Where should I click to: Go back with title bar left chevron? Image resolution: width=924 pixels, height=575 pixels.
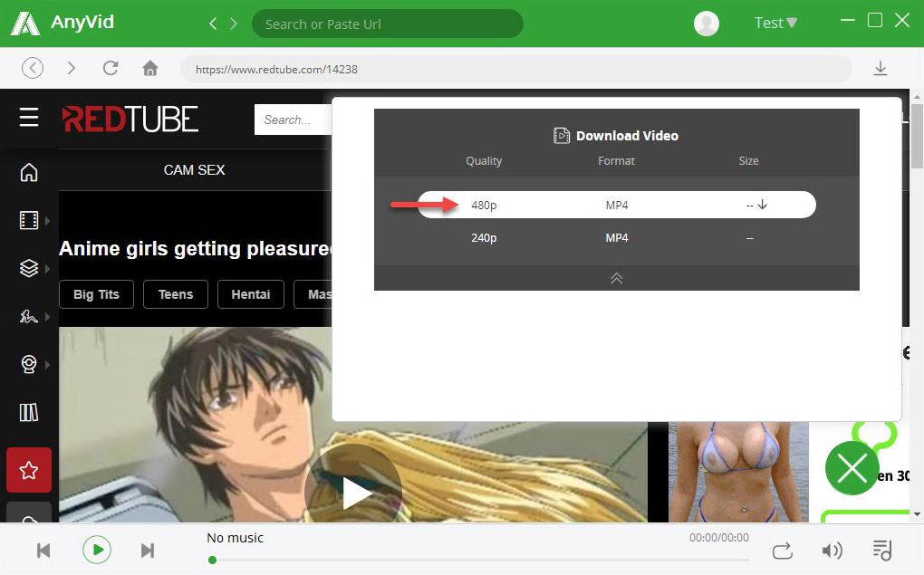coord(213,24)
